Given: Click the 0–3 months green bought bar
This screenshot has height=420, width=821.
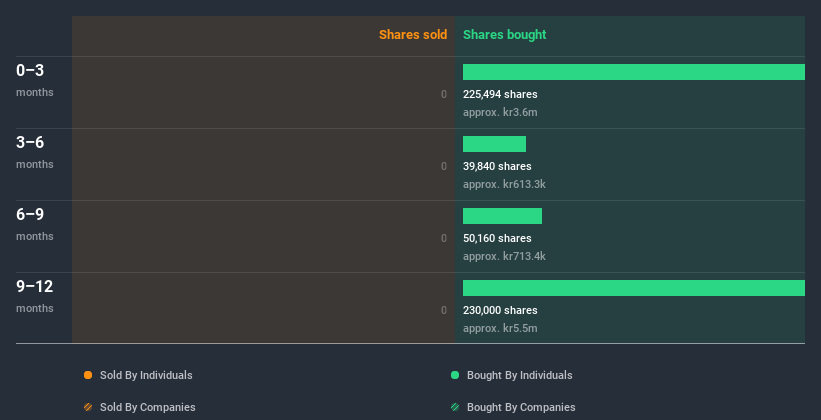Looking at the screenshot, I should pos(634,72).
